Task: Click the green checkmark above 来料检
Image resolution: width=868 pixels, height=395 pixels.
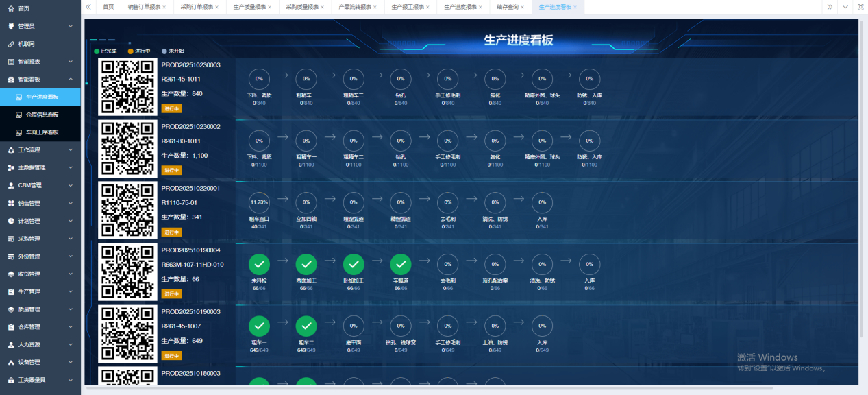Action: coord(259,265)
